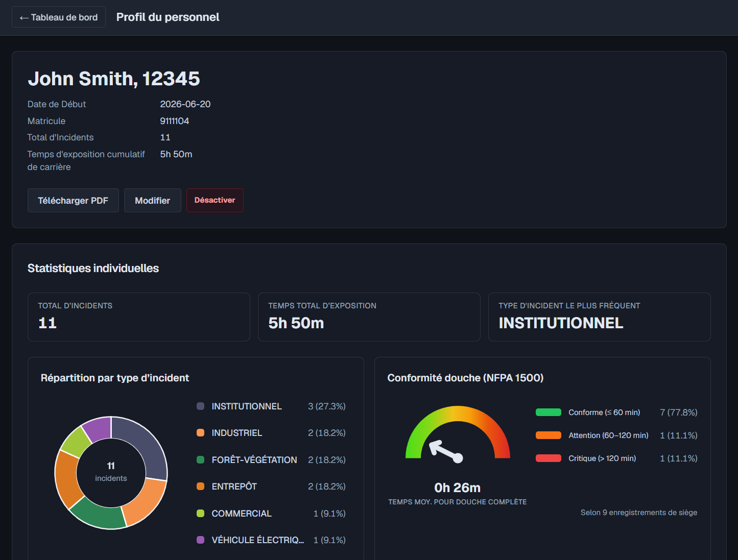Screen dimensions: 738x560
Task: Click the ENTREPÔT legend color swatch
Action: click(x=201, y=486)
